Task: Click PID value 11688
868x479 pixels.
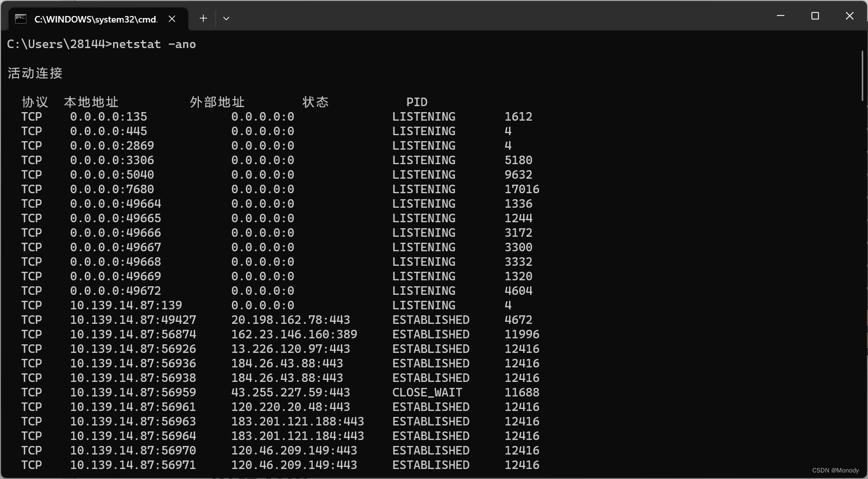Action: pos(522,392)
